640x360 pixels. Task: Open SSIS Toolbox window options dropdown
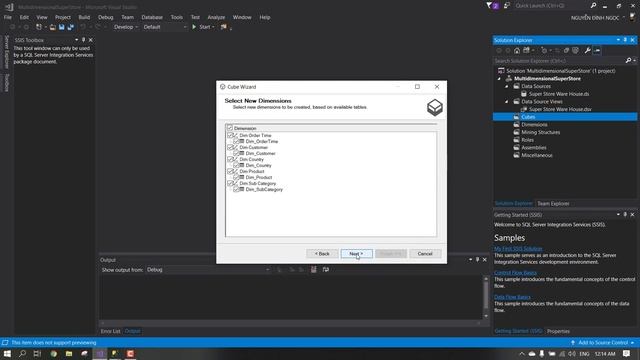pyautogui.click(x=76, y=40)
